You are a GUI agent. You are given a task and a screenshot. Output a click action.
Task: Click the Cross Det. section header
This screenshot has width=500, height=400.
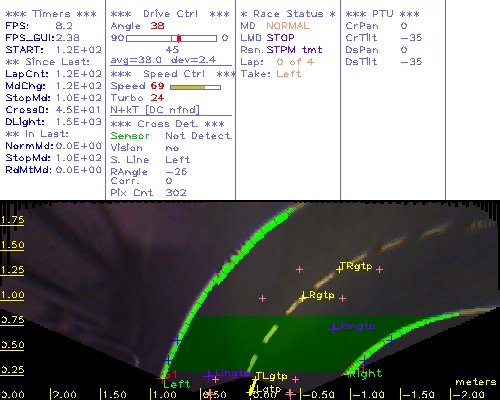168,124
